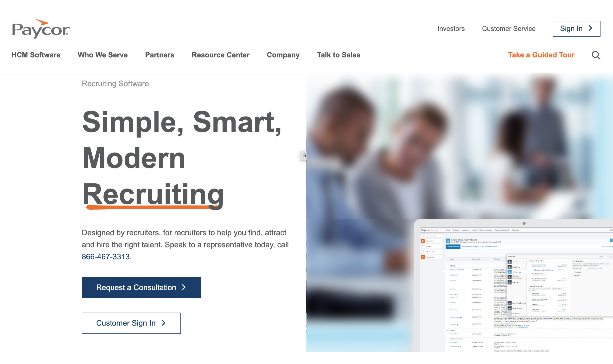This screenshot has width=613, height=364.
Task: Click the Take a Guided Tour link
Action: point(541,55)
